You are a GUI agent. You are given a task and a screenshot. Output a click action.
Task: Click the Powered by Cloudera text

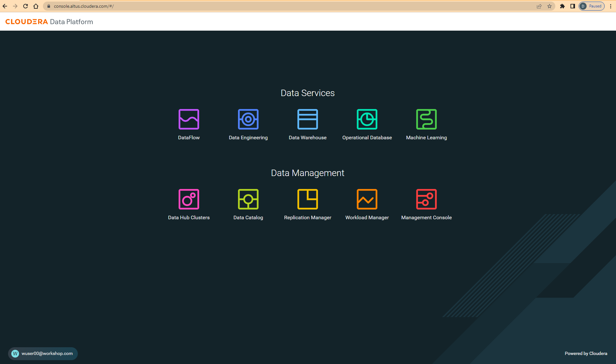click(586, 354)
